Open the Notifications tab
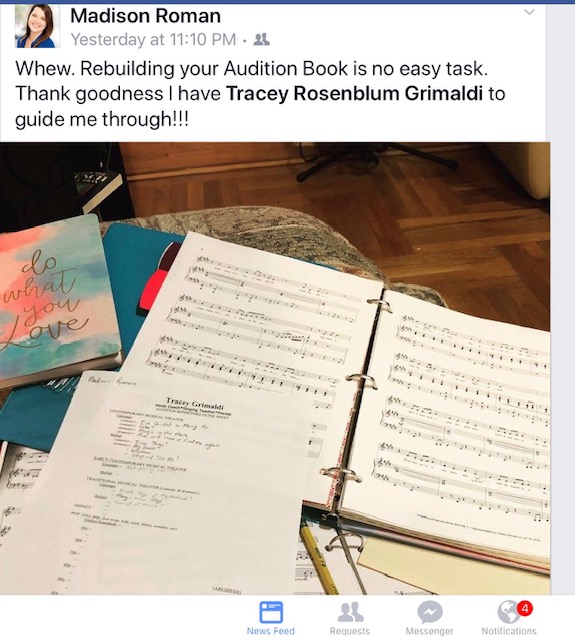 [509, 618]
